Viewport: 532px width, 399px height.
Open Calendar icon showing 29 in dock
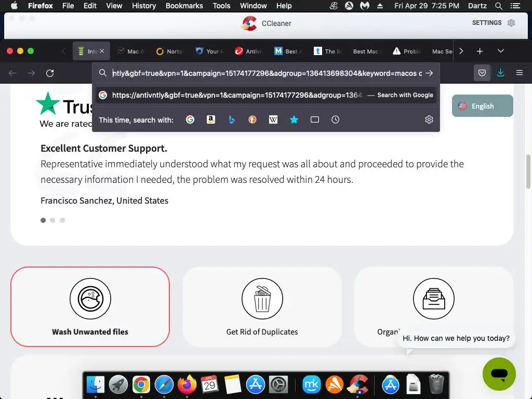point(209,385)
